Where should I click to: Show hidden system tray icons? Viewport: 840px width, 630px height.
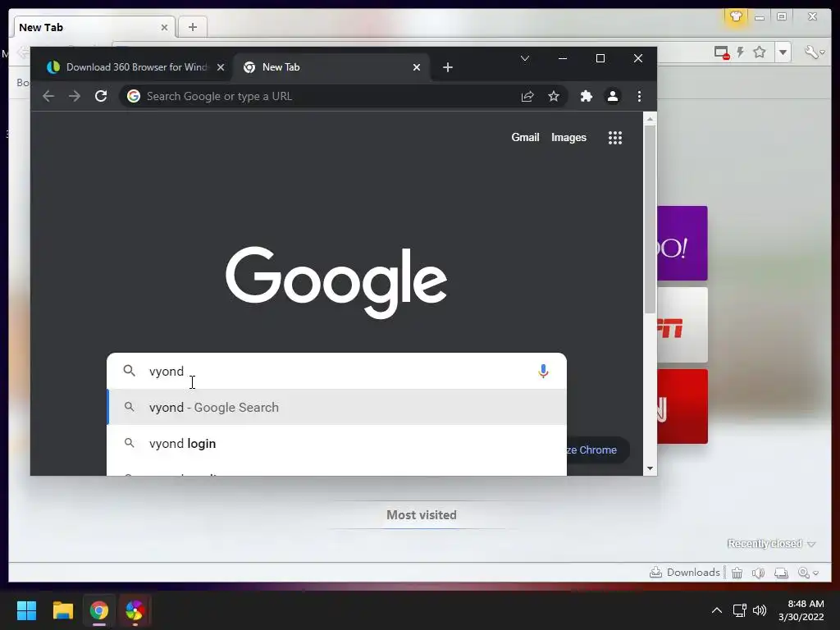[716, 610]
